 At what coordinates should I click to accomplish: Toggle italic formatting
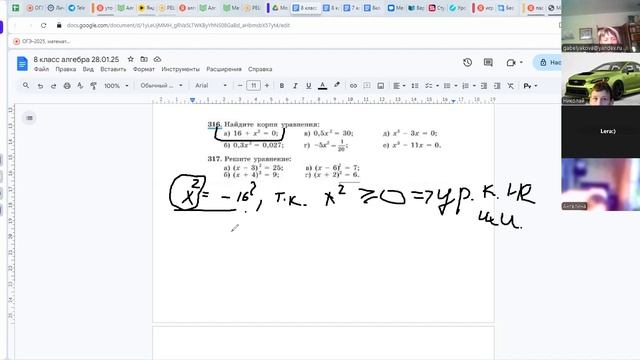click(x=295, y=86)
